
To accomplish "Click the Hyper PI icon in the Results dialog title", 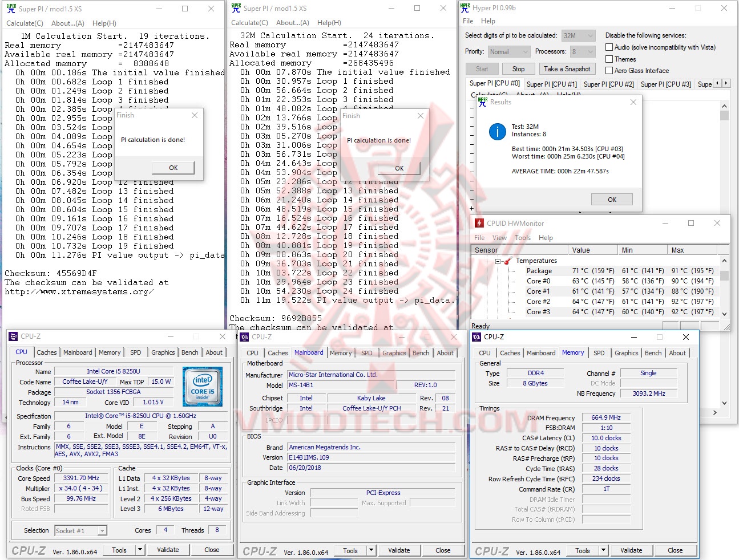I will (x=482, y=102).
